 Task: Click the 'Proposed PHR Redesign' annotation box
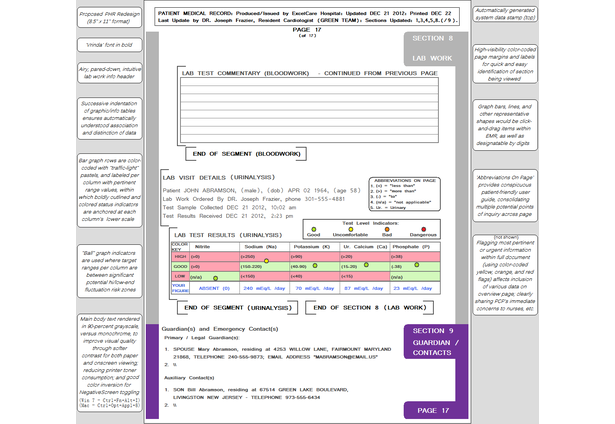pos(109,18)
